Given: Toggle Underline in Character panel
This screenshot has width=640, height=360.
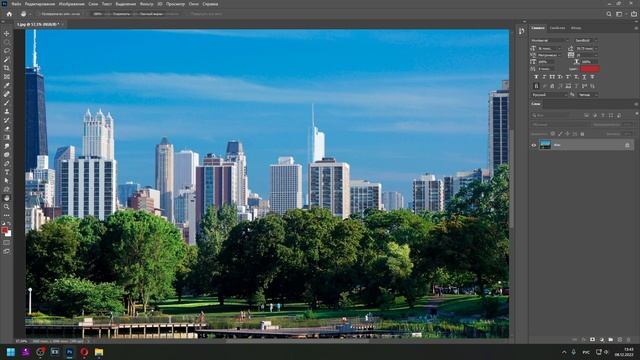Looking at the screenshot, I should (584, 77).
